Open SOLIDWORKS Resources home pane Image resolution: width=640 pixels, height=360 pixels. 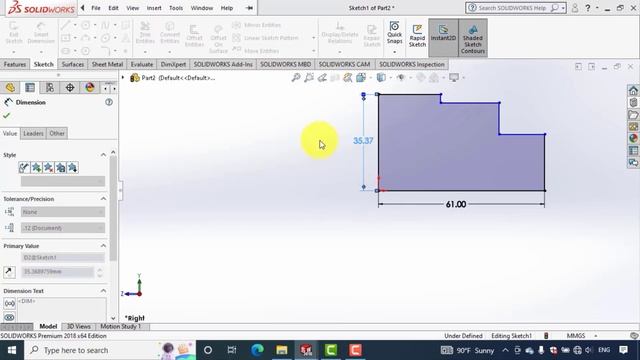click(x=633, y=91)
